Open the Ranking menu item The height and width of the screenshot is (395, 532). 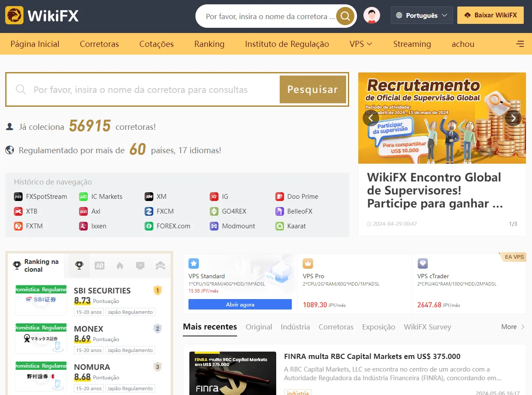pyautogui.click(x=209, y=44)
